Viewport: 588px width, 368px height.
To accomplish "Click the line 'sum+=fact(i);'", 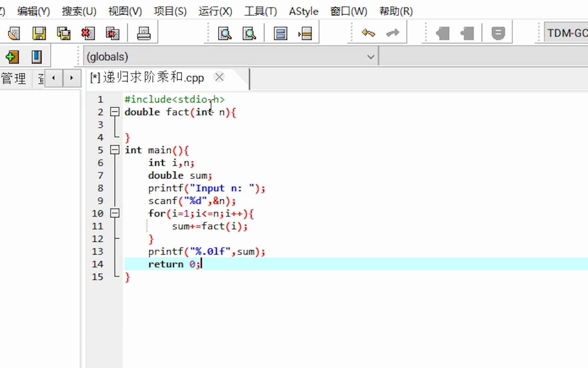I will [210, 226].
